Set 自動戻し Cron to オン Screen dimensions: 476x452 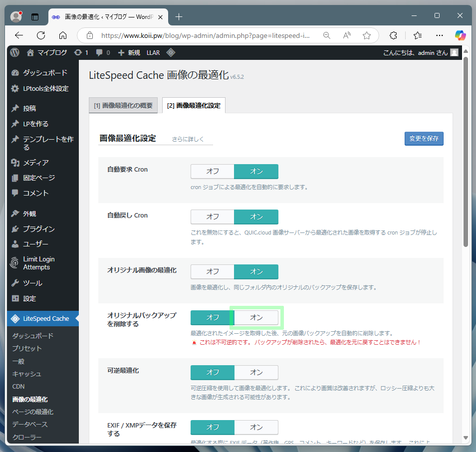tap(256, 217)
